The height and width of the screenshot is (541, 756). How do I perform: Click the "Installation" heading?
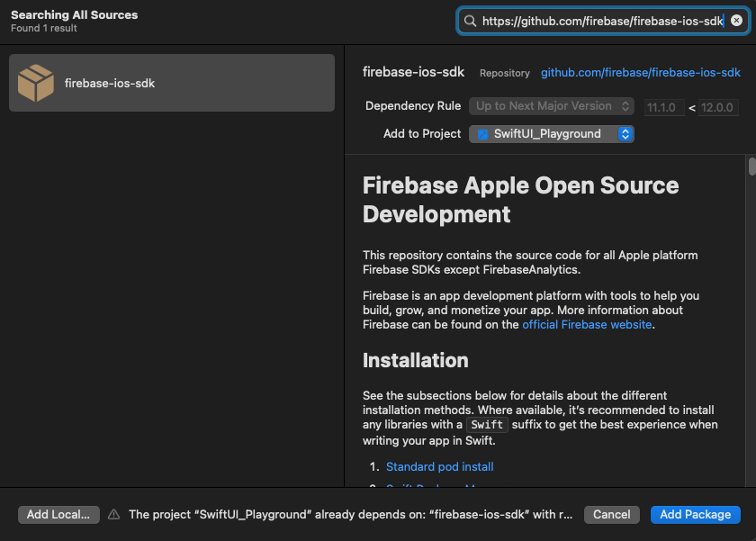(x=415, y=360)
